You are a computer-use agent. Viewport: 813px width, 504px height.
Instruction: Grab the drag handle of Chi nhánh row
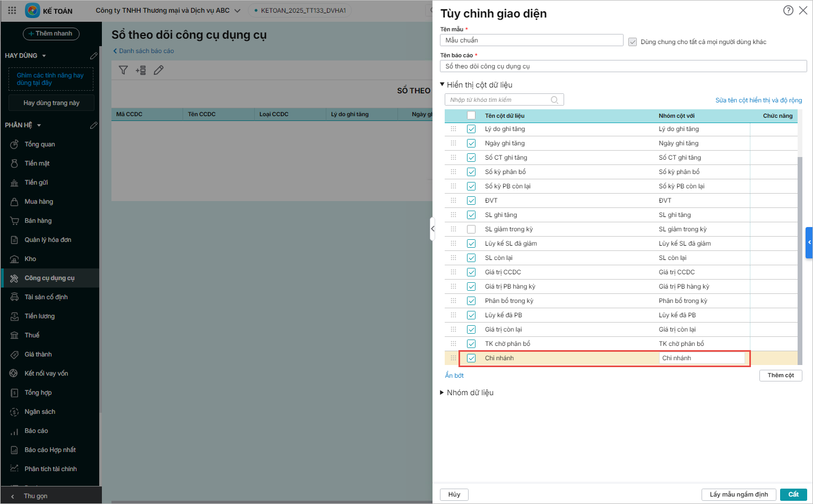(453, 358)
